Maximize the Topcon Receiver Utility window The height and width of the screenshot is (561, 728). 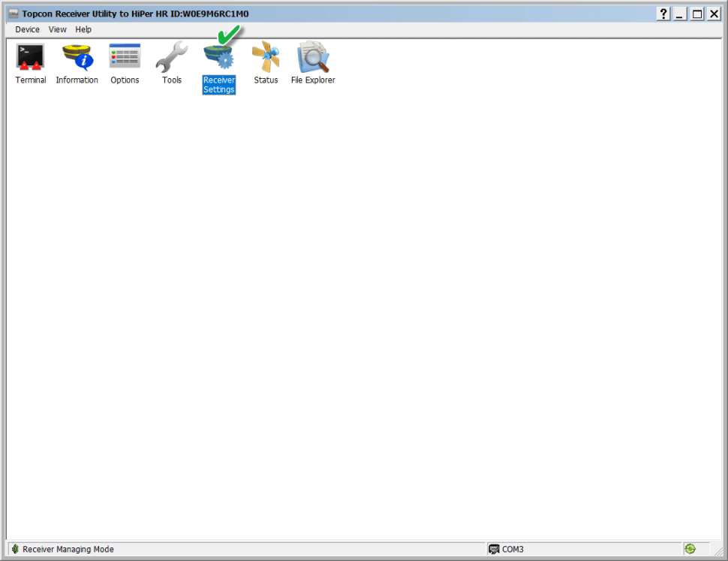(697, 14)
